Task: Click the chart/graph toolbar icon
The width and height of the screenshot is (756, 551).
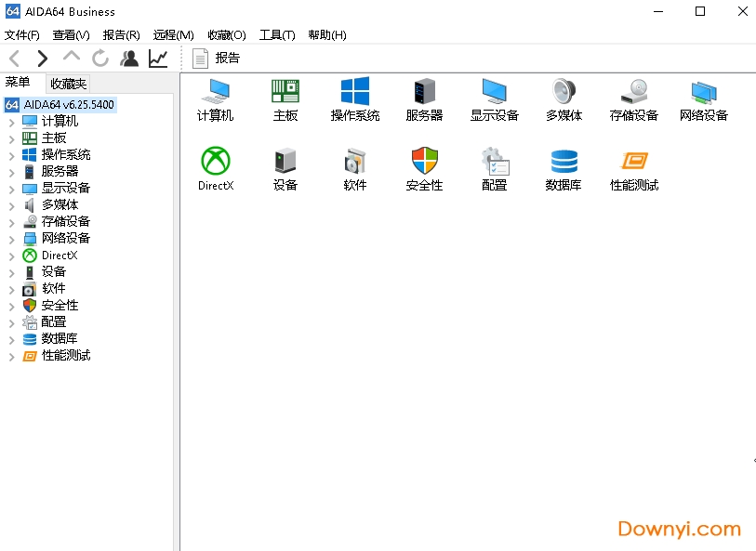Action: coord(158,58)
